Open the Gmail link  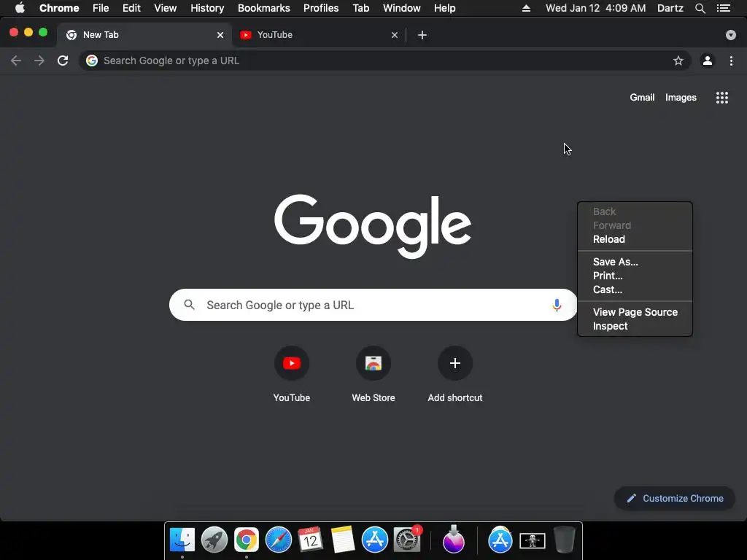[x=642, y=97]
